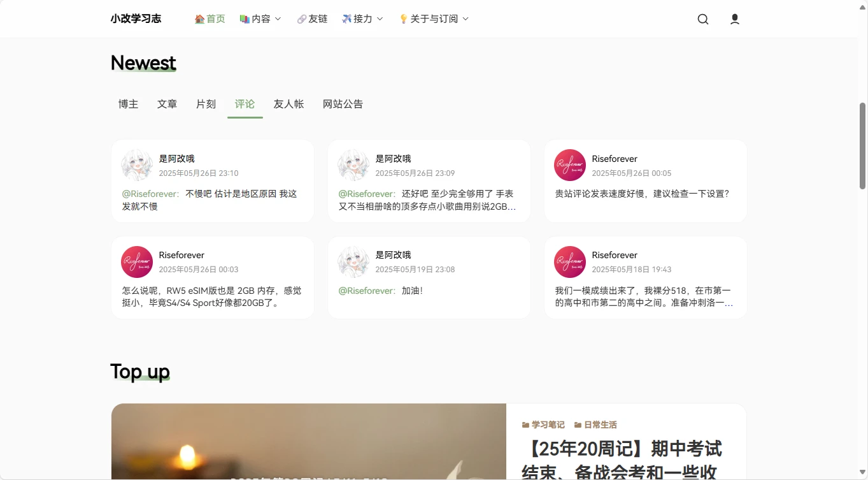Switch to the 博主 tab

pos(128,104)
